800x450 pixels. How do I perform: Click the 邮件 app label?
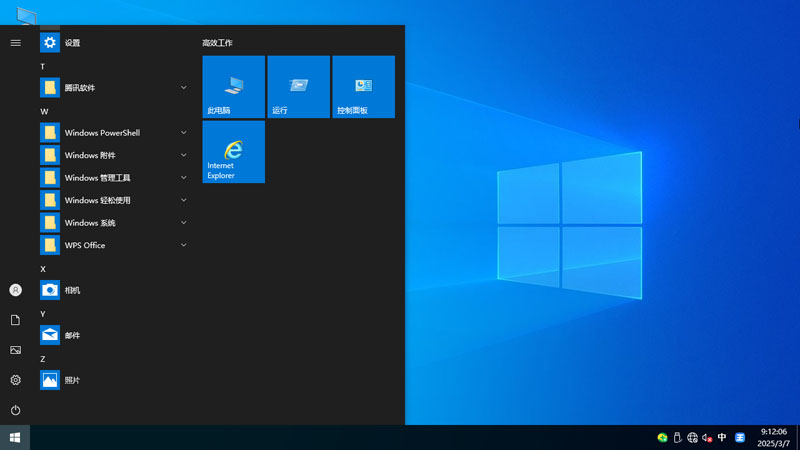[x=72, y=335]
